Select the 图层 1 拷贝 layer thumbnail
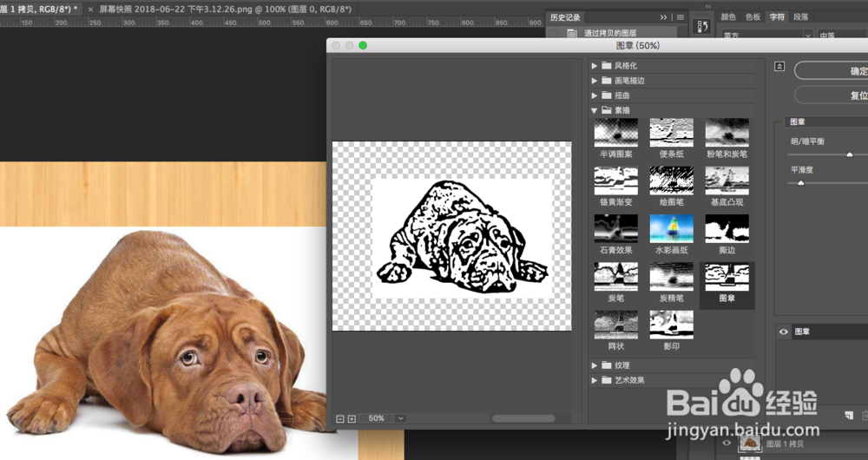This screenshot has height=460, width=868. point(751,443)
